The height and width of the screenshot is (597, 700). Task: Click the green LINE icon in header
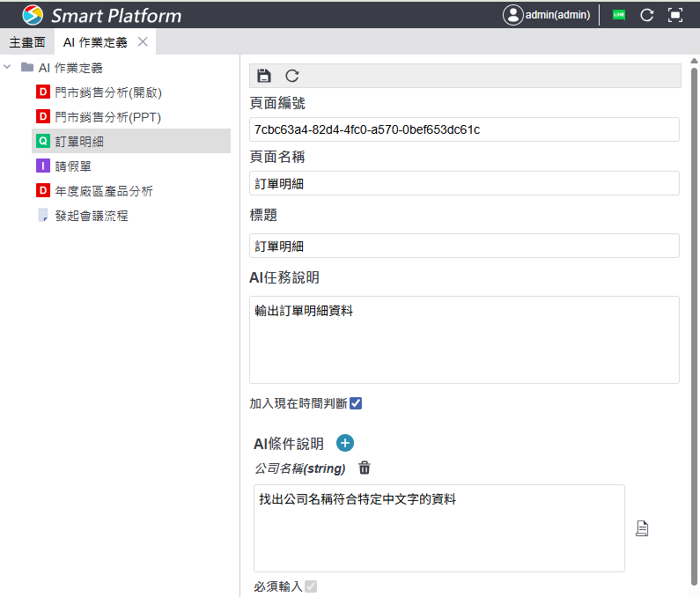click(619, 15)
